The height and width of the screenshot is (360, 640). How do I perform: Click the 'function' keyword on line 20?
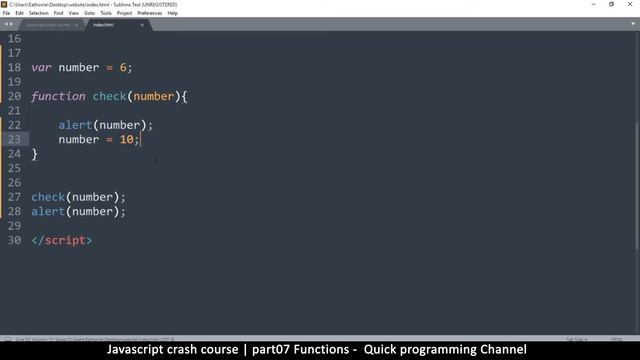point(58,96)
